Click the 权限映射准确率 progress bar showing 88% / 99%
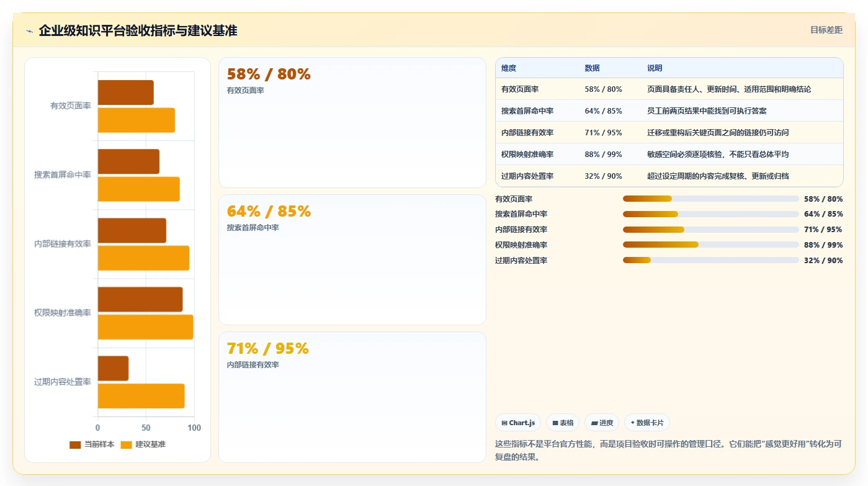Image resolution: width=868 pixels, height=486 pixels. pyautogui.click(x=710, y=245)
